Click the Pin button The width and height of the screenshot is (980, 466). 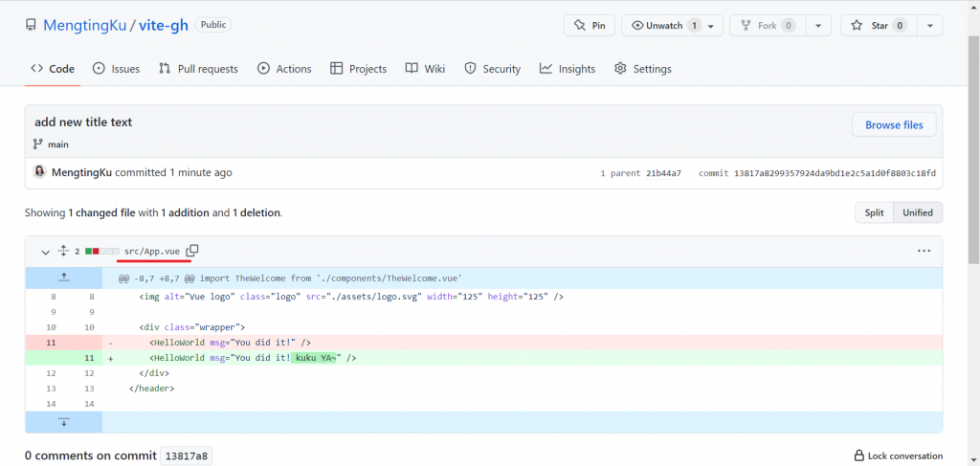click(590, 26)
